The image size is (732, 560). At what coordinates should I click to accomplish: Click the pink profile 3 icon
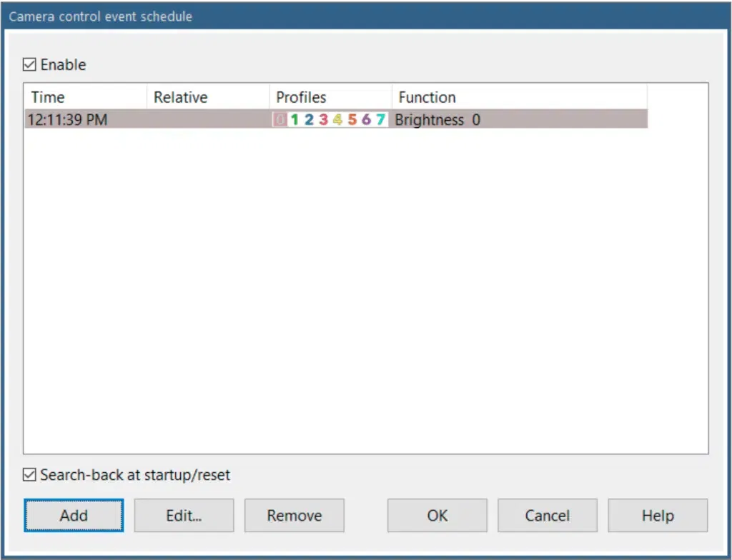pyautogui.click(x=323, y=120)
